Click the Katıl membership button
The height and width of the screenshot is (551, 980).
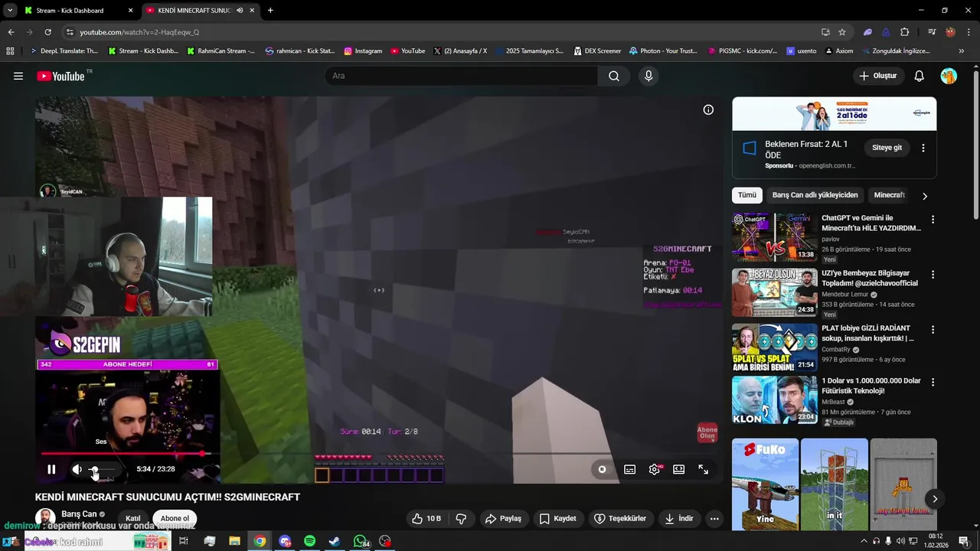tap(132, 518)
